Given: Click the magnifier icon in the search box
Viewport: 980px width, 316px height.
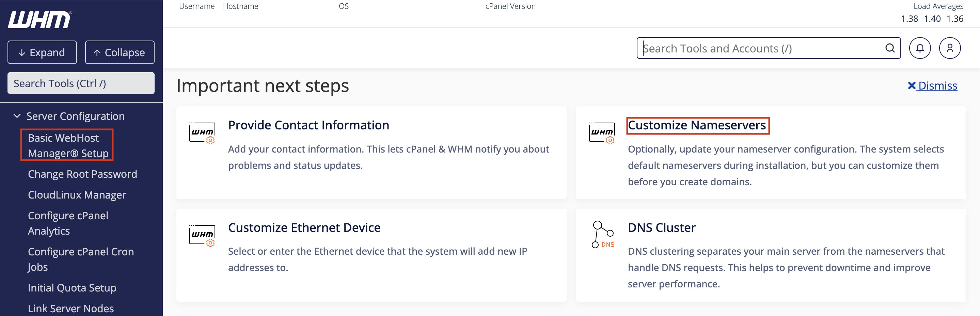Looking at the screenshot, I should coord(890,48).
